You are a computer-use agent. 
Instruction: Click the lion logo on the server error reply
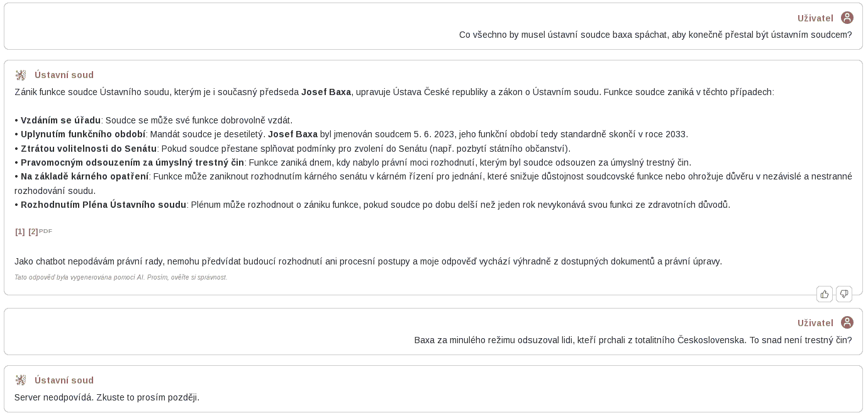[x=21, y=380]
